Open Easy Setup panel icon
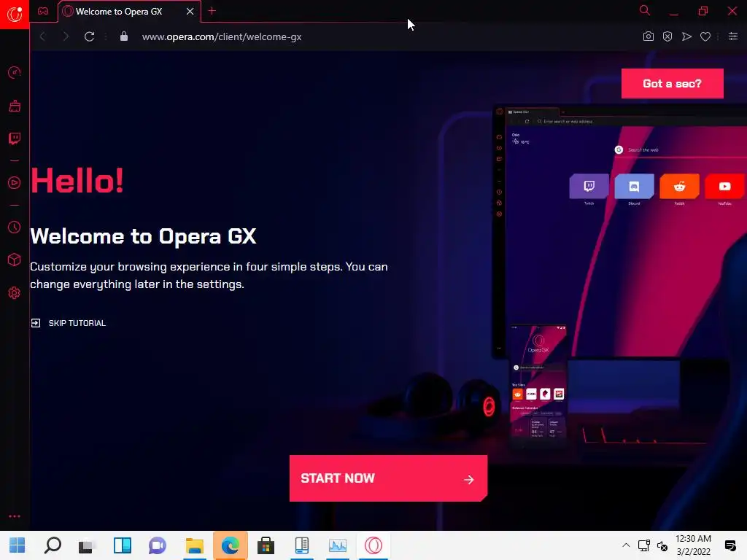Screen dimensions: 747x560 click(x=733, y=36)
